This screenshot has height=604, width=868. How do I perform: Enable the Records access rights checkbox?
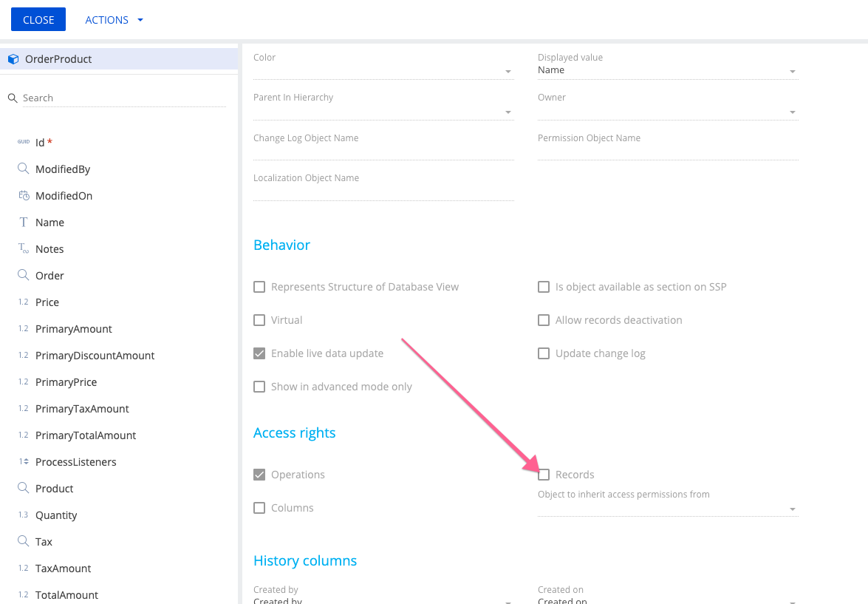(544, 475)
